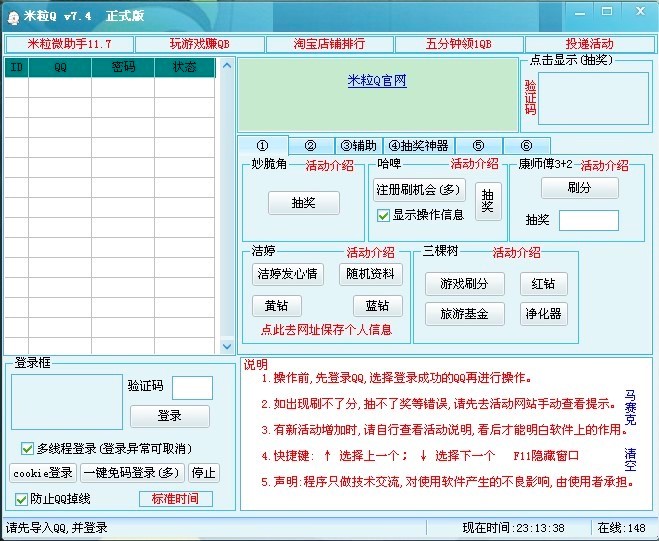Click cookie登录 button

pyautogui.click(x=43, y=473)
